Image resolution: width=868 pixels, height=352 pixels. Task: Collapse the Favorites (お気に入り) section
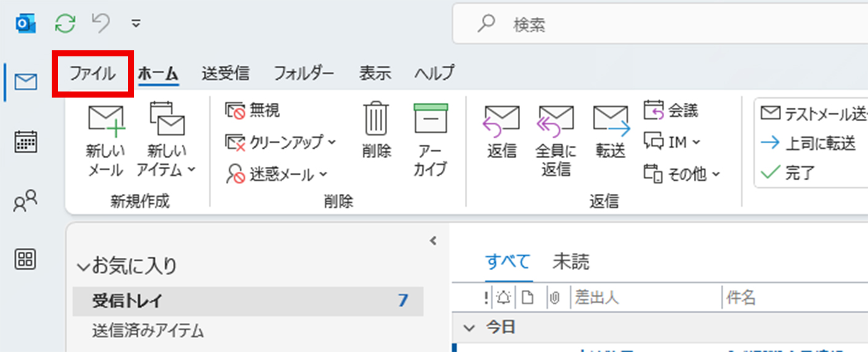(83, 266)
